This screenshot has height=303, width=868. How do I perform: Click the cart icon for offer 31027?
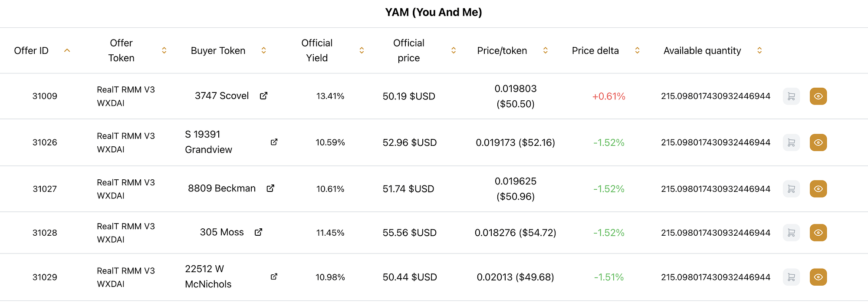tap(791, 189)
